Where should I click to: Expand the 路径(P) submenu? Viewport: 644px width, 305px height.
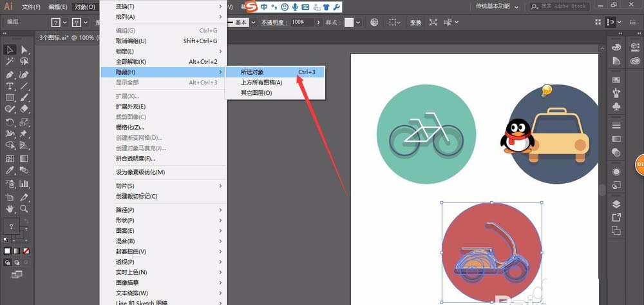coord(164,210)
